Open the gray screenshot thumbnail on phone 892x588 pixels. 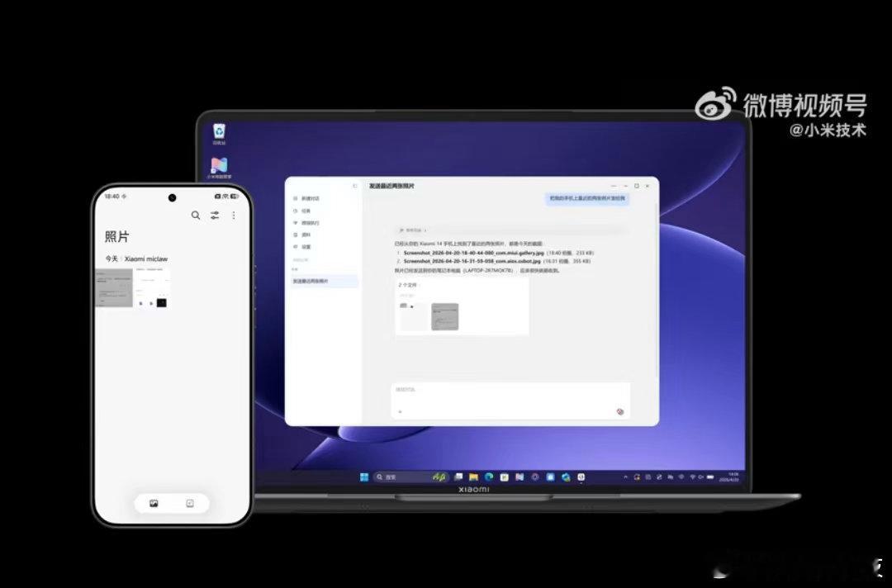pyautogui.click(x=114, y=287)
